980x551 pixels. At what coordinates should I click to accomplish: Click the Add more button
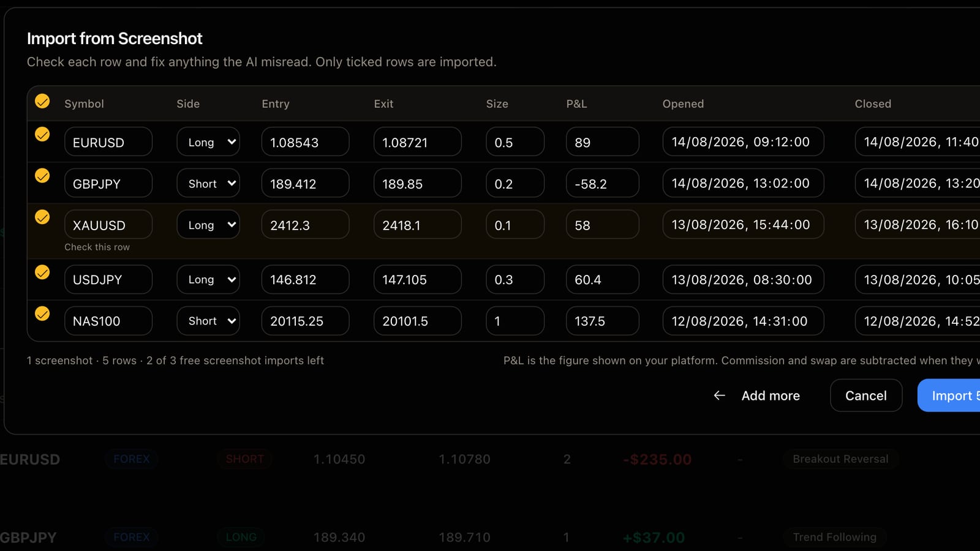point(757,395)
